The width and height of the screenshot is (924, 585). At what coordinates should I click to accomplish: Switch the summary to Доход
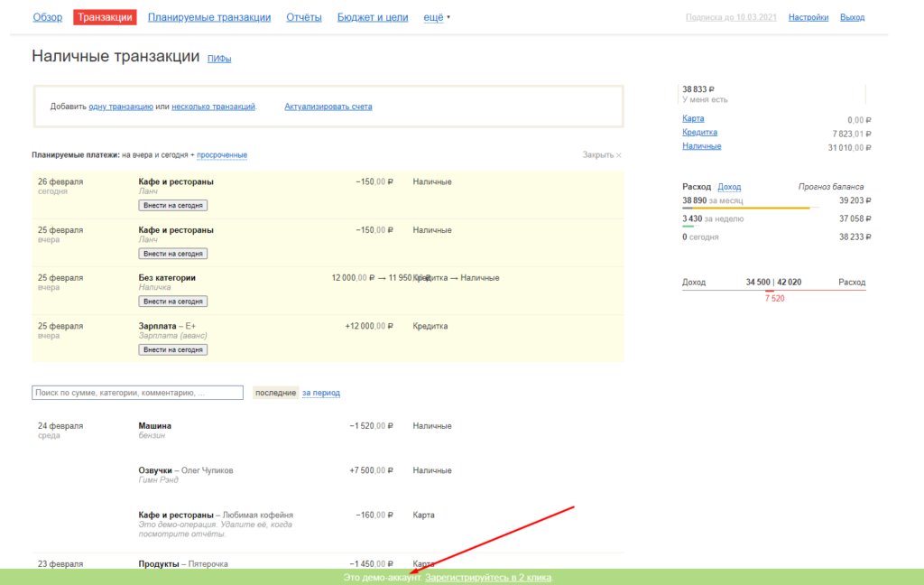pos(729,187)
